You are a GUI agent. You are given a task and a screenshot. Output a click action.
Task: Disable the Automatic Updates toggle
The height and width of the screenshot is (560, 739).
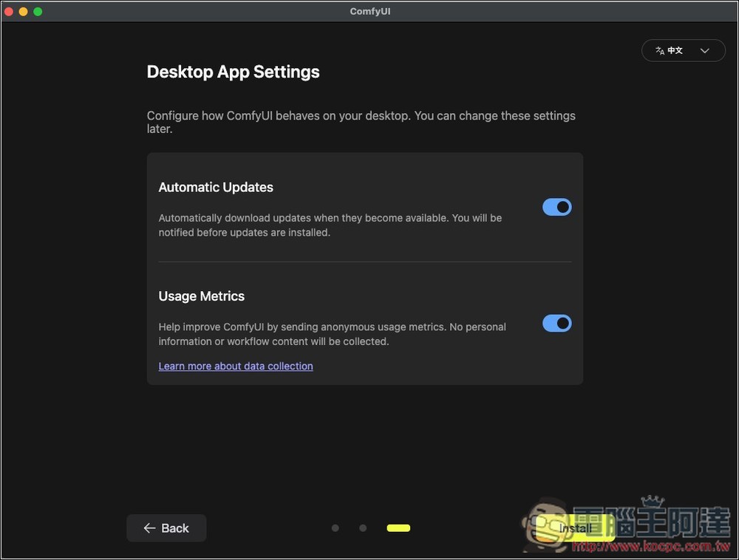pyautogui.click(x=556, y=208)
